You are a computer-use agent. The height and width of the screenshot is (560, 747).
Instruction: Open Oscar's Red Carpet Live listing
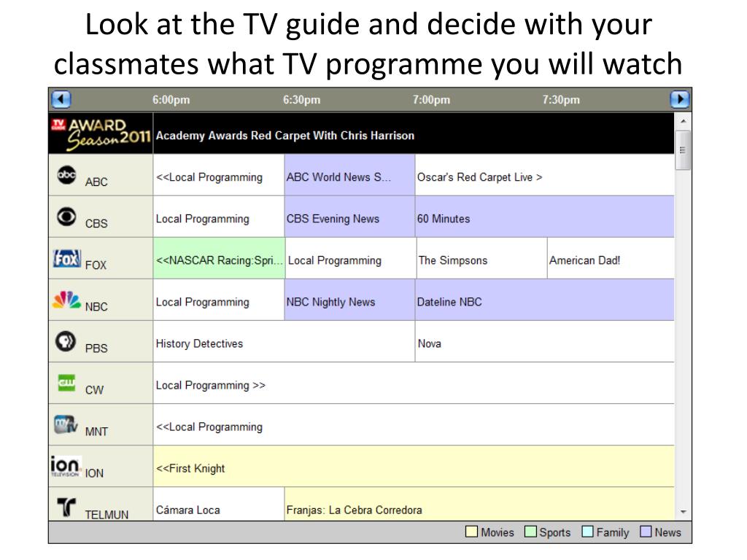(x=544, y=175)
